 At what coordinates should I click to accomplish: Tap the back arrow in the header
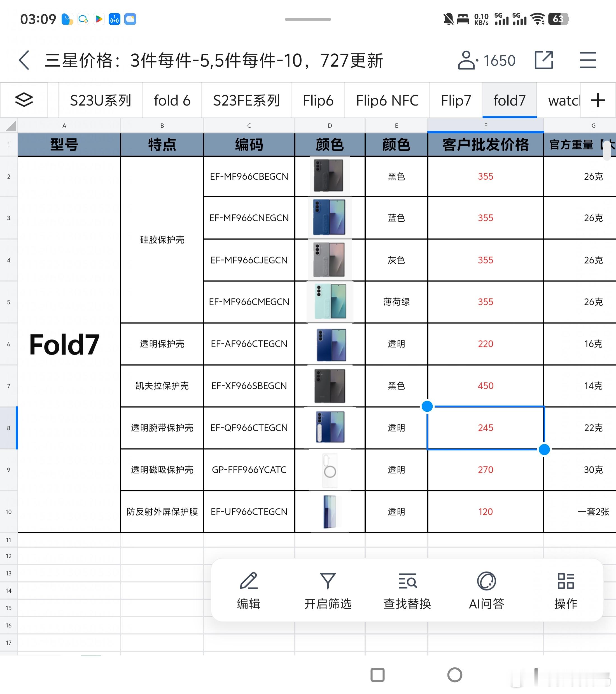[x=24, y=60]
